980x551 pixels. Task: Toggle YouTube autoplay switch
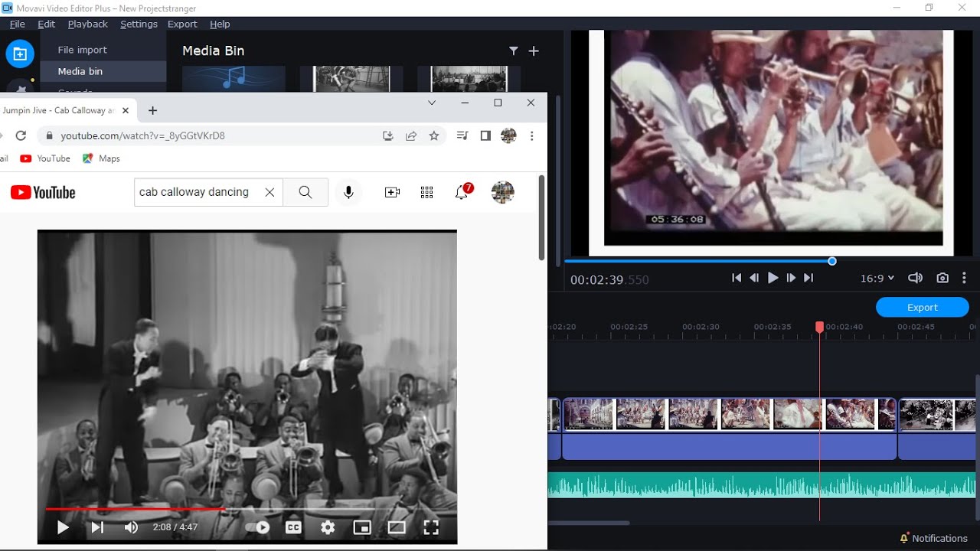[257, 527]
